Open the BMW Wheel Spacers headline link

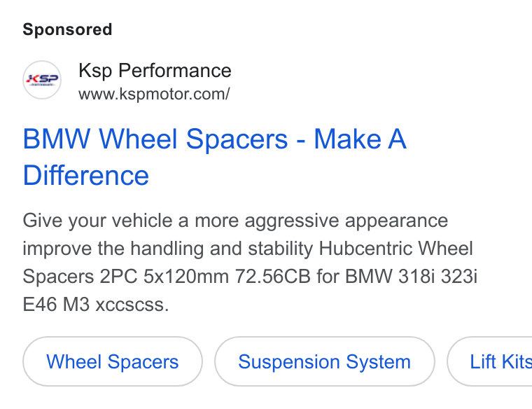click(214, 157)
